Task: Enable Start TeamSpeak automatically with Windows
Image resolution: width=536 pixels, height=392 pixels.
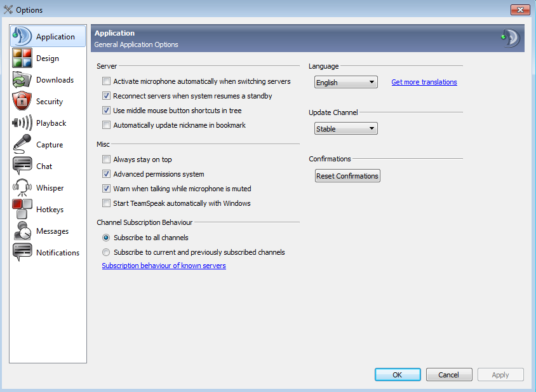Action: [106, 203]
